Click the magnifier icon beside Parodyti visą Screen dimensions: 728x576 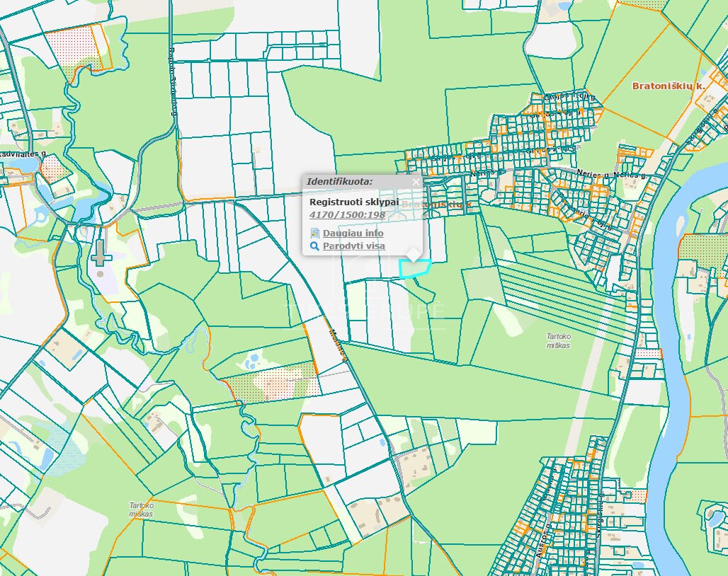coord(314,246)
